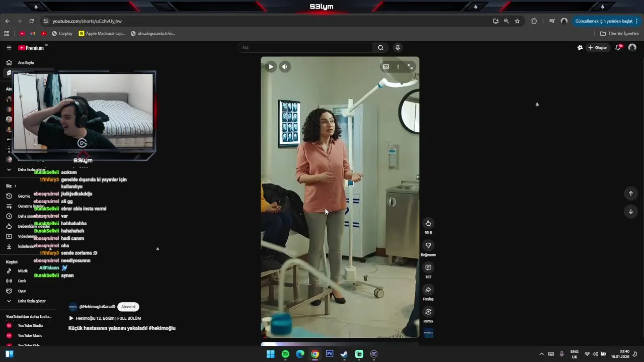Open Chrome zoom magnifier in address bar
This screenshot has width=644, height=362.
506,21
